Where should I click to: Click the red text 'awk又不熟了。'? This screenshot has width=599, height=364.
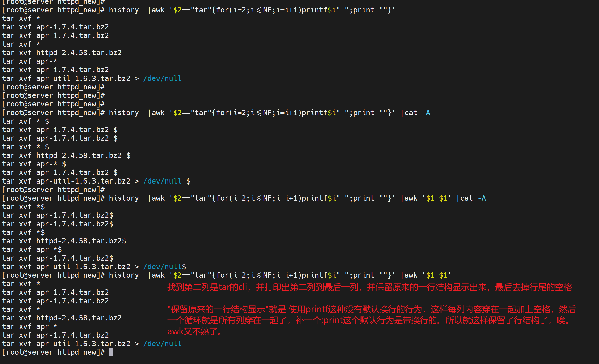(x=195, y=332)
